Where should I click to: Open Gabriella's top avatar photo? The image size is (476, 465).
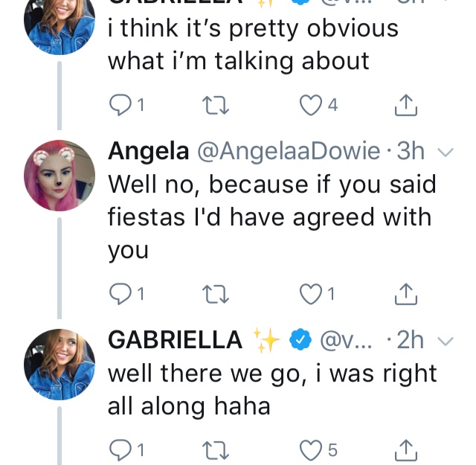[59, 23]
